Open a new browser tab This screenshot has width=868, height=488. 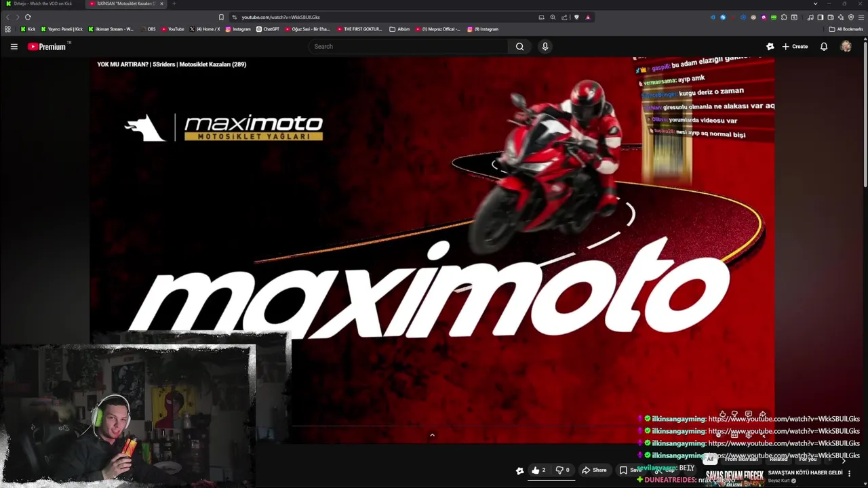174,3
